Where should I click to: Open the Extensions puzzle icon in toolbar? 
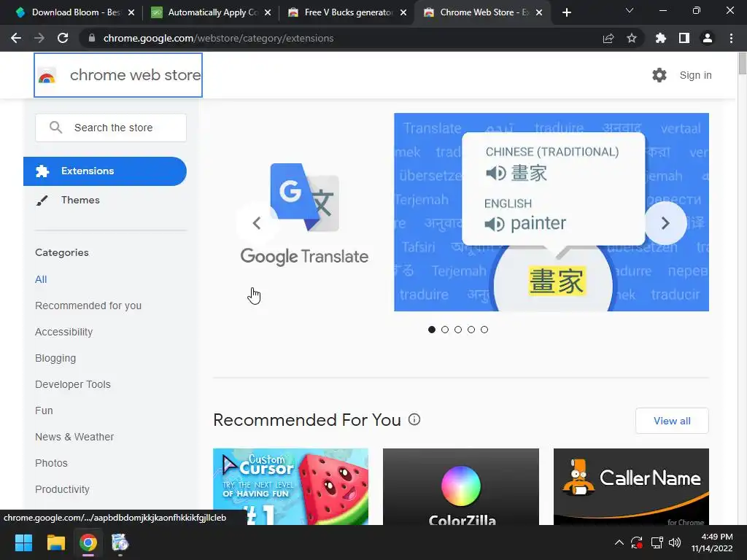(661, 38)
